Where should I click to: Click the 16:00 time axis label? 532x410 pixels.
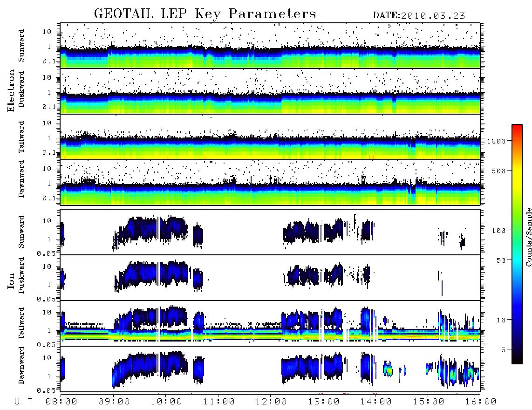click(481, 402)
